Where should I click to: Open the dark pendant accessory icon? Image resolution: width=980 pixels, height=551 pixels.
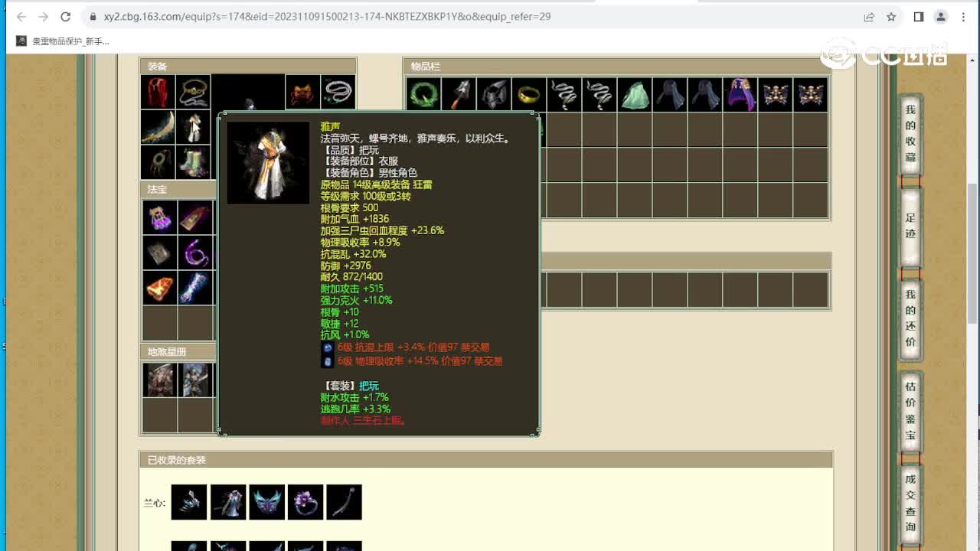coord(158,162)
